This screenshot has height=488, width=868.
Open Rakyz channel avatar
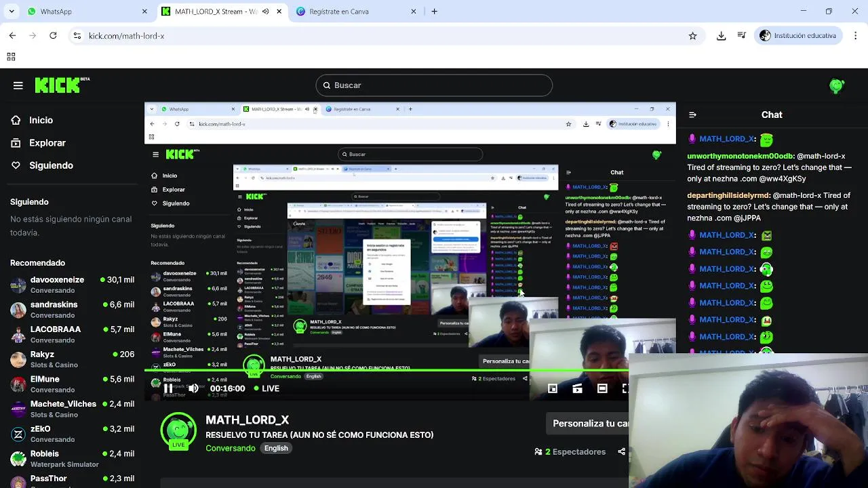tap(18, 359)
